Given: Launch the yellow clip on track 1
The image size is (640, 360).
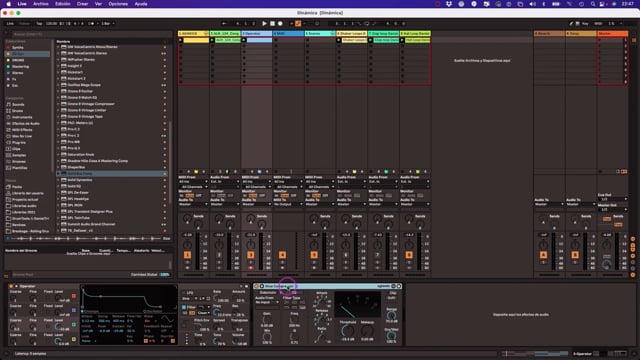Looking at the screenshot, I should tap(180, 40).
